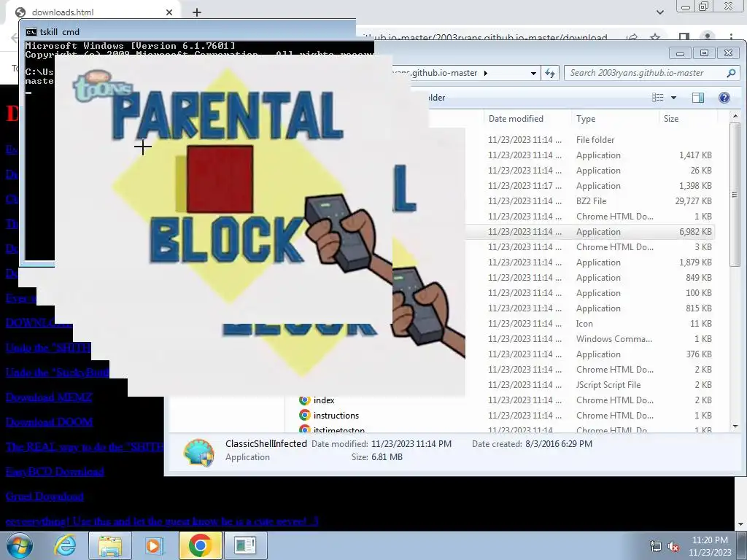747x560 pixels.
Task: Launch Internet Explorer from the taskbar
Action: 65,545
